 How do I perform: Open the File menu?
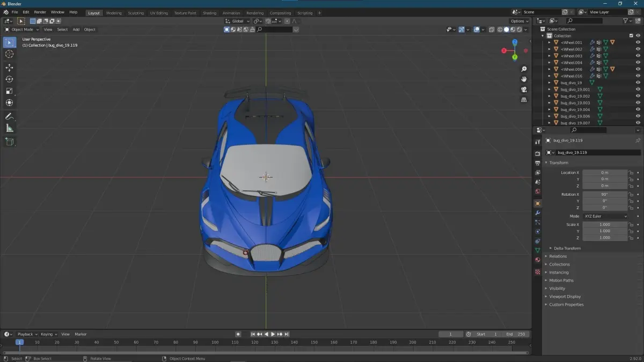coord(14,12)
